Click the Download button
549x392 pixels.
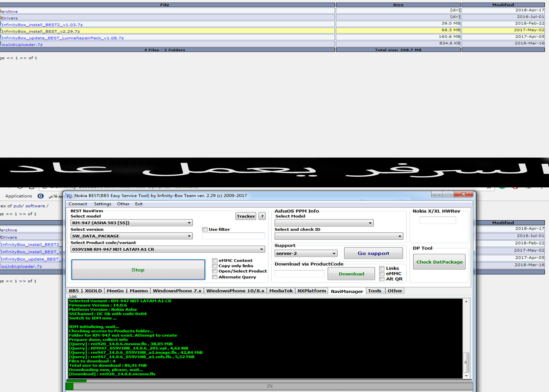[351, 274]
